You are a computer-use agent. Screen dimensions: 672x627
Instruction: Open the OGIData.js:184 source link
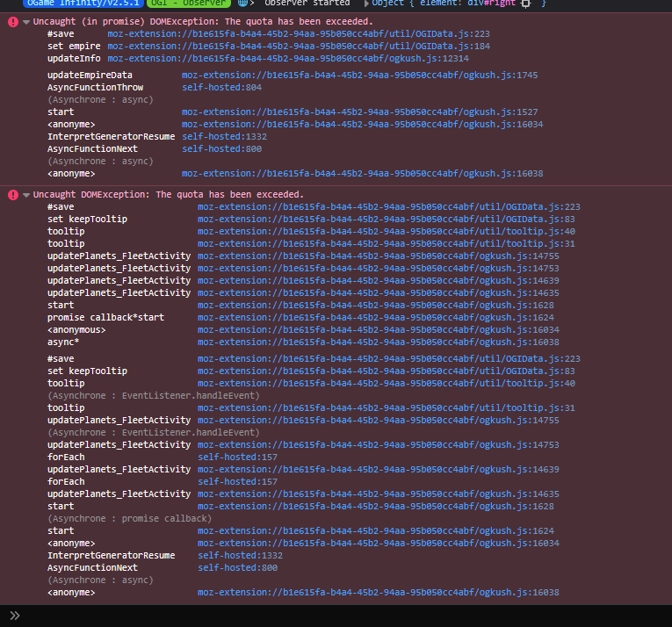click(299, 47)
